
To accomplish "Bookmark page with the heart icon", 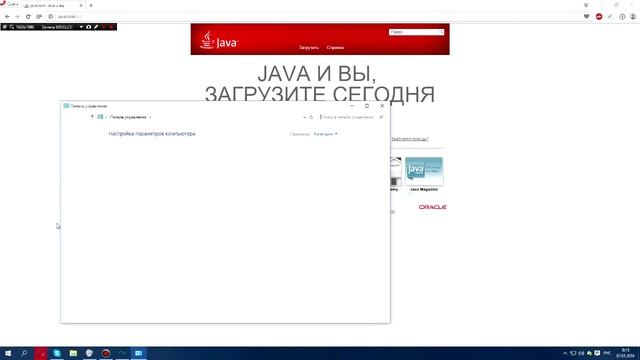I will [x=587, y=17].
